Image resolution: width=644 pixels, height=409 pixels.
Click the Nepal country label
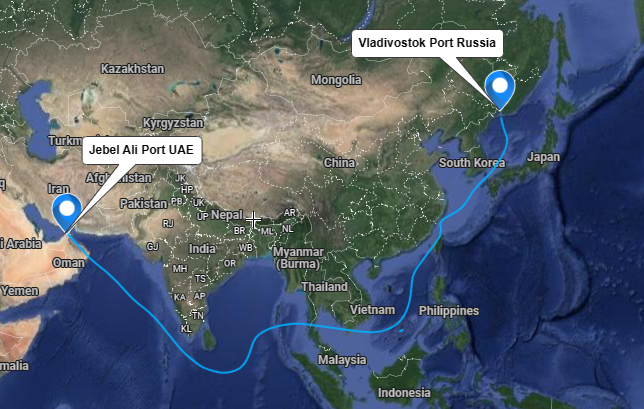pos(227,215)
